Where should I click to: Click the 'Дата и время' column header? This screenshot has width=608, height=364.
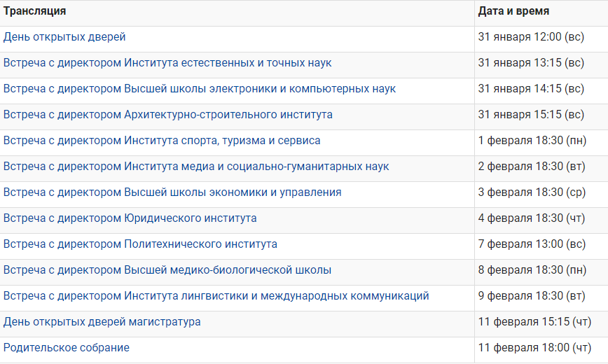point(513,11)
